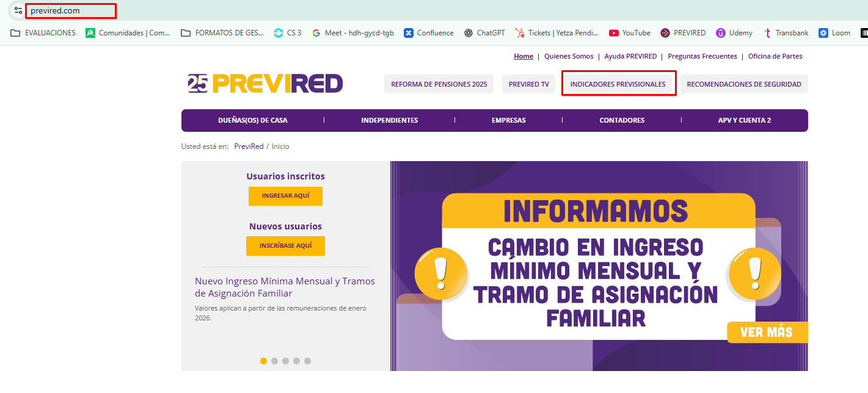Click the INDICADORES PREVISIONALES button
The image size is (868, 393).
point(618,84)
